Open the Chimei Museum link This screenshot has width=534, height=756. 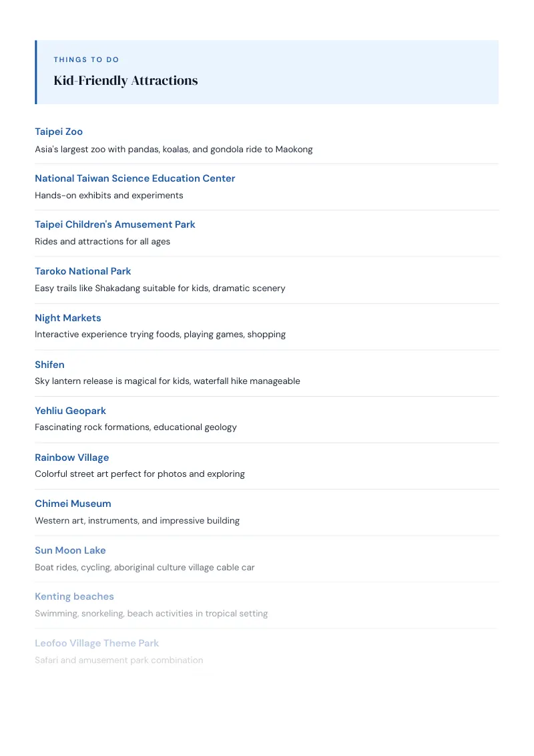tap(73, 504)
